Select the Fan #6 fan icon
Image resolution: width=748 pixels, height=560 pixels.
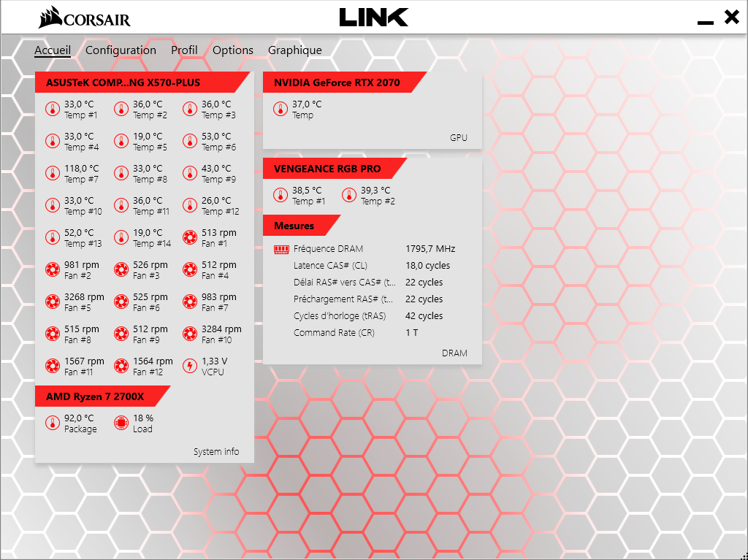(x=121, y=302)
